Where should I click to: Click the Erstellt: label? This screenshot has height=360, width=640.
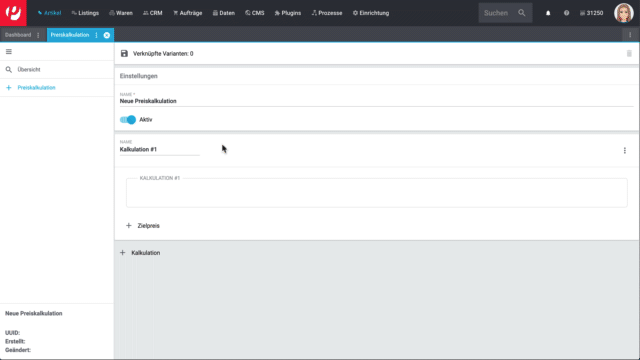pos(15,341)
